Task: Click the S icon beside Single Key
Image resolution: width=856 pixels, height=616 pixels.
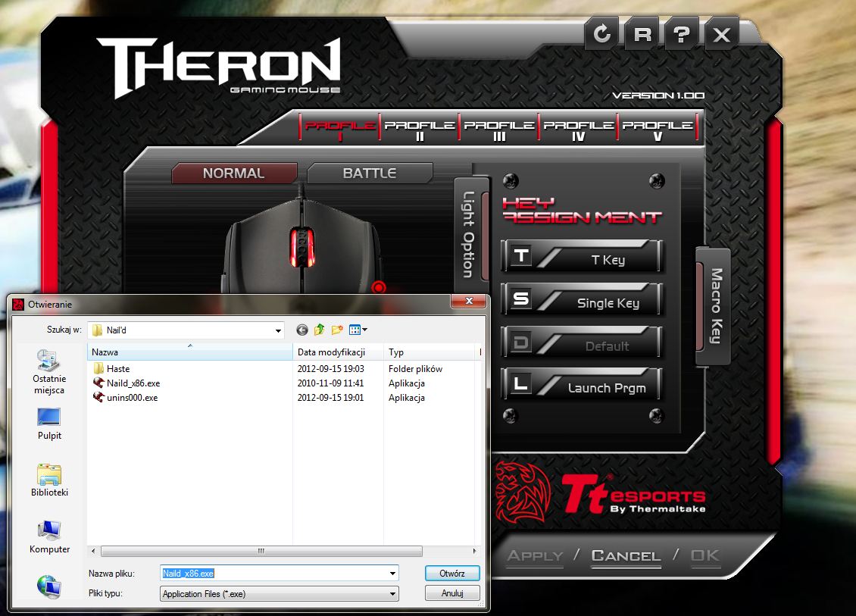Action: click(521, 299)
